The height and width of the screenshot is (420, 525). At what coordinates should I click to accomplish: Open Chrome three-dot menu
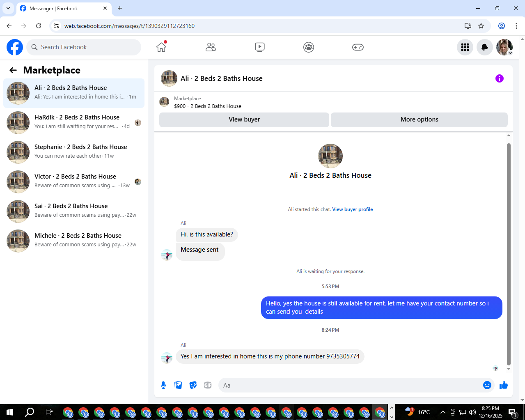click(x=516, y=26)
